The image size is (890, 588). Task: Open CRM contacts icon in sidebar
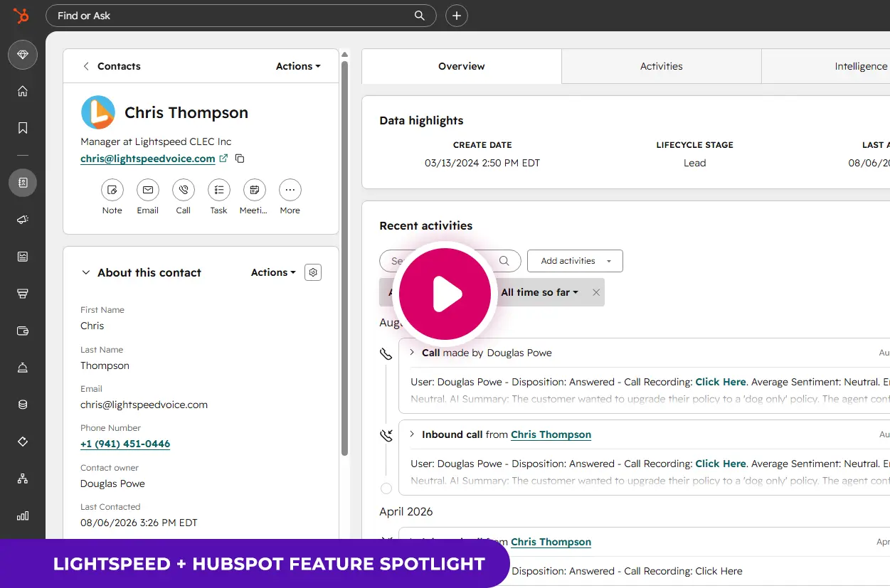click(x=23, y=183)
